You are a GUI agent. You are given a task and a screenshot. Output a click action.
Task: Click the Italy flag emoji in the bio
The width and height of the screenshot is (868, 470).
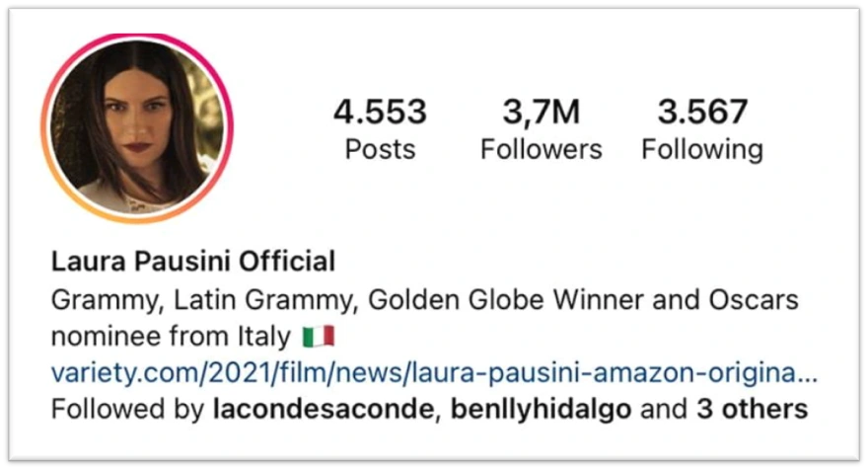[x=319, y=337]
